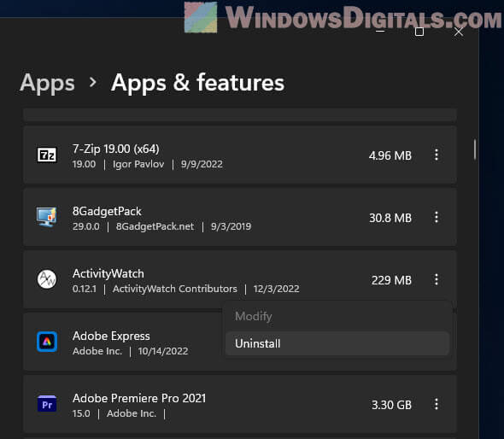Click the breadcrumb chevron after Apps
The image size is (504, 439).
(93, 82)
